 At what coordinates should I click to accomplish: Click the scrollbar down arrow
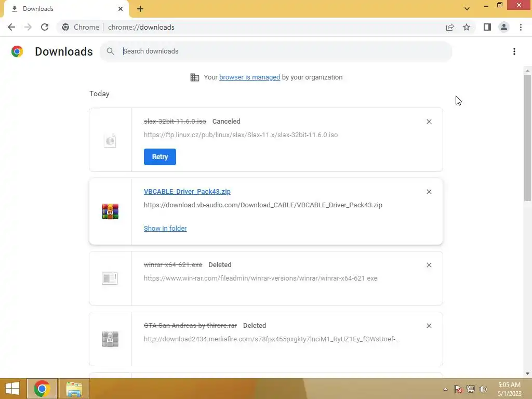pyautogui.click(x=527, y=373)
